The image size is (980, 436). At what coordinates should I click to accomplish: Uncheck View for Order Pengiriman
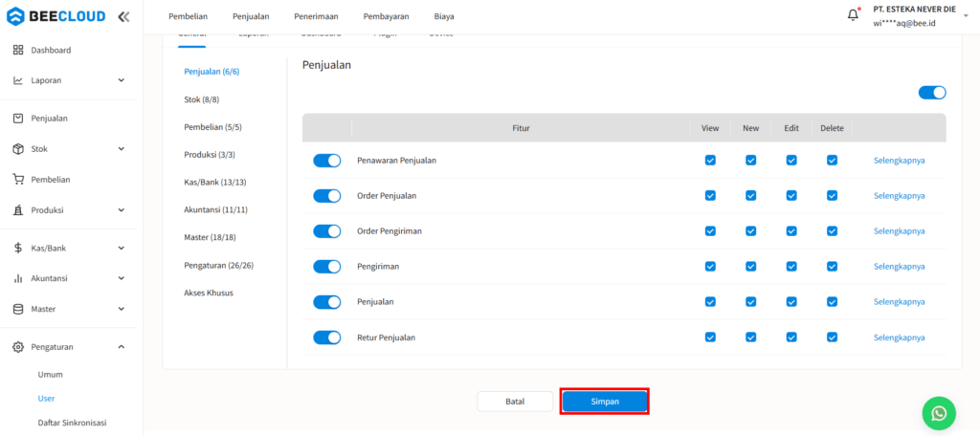click(x=710, y=231)
